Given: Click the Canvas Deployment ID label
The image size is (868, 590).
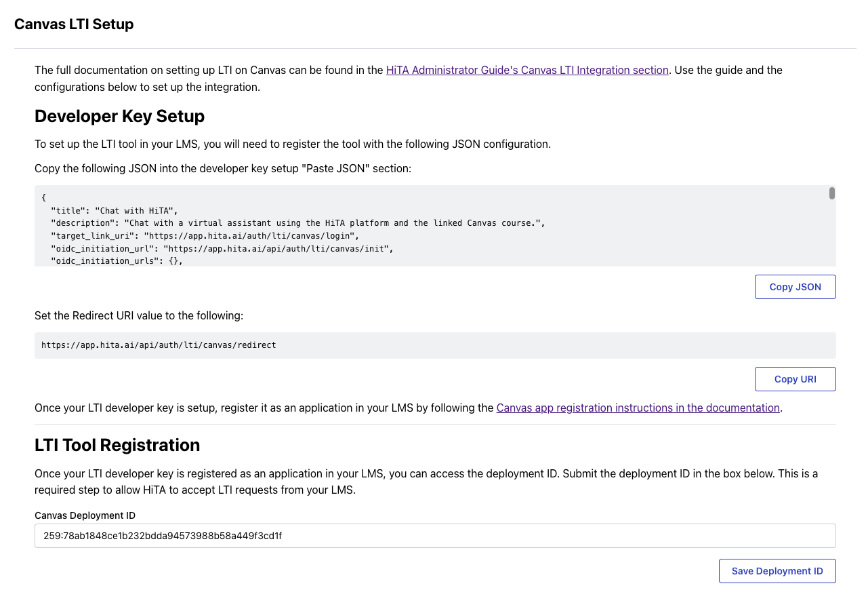Looking at the screenshot, I should pos(85,515).
